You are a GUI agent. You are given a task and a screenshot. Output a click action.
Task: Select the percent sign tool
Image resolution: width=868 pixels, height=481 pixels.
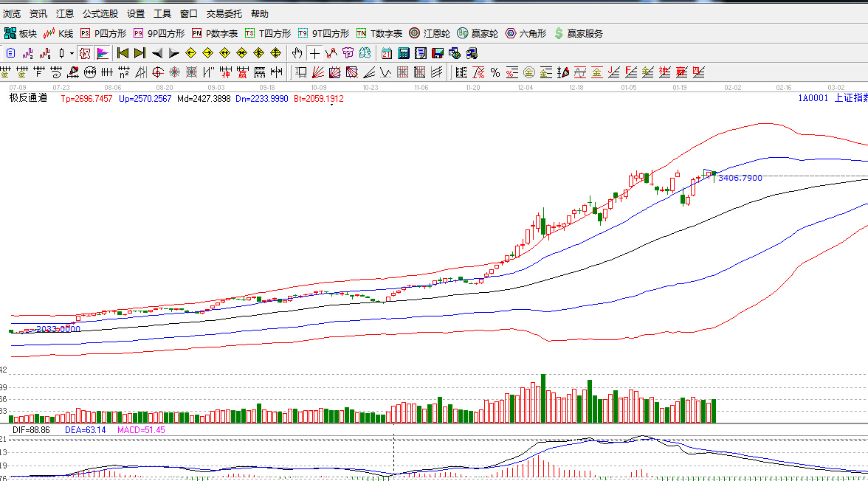pyautogui.click(x=495, y=72)
